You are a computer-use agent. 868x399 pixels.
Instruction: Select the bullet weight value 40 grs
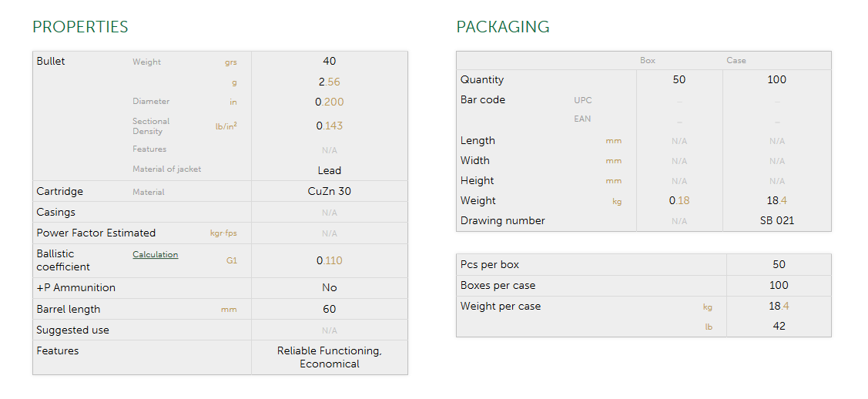click(330, 62)
